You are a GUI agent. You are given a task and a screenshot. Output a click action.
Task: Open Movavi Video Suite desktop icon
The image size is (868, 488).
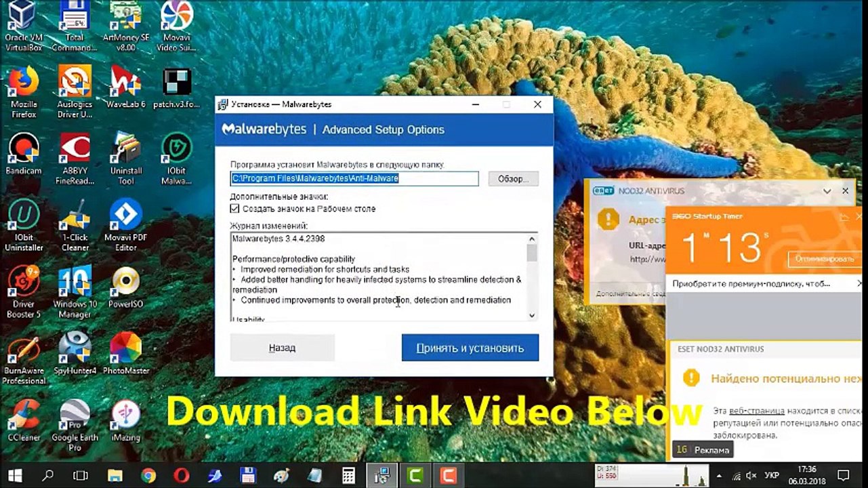177,26
